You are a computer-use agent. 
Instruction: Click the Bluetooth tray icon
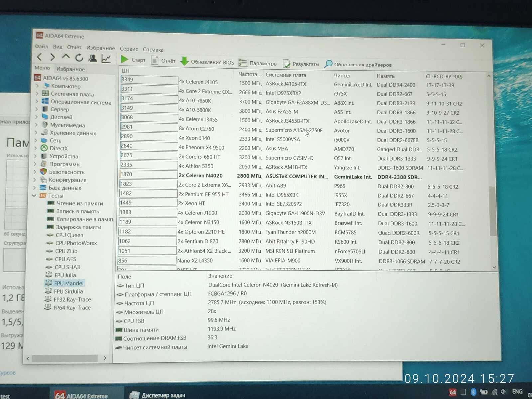point(473,392)
